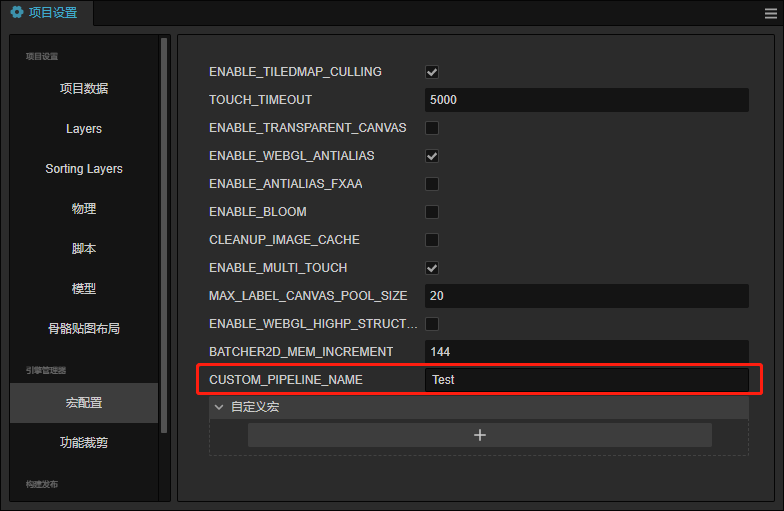The width and height of the screenshot is (784, 511).
Task: Click the CUSTOM_PIPELINE_NAME input field
Action: coord(586,380)
